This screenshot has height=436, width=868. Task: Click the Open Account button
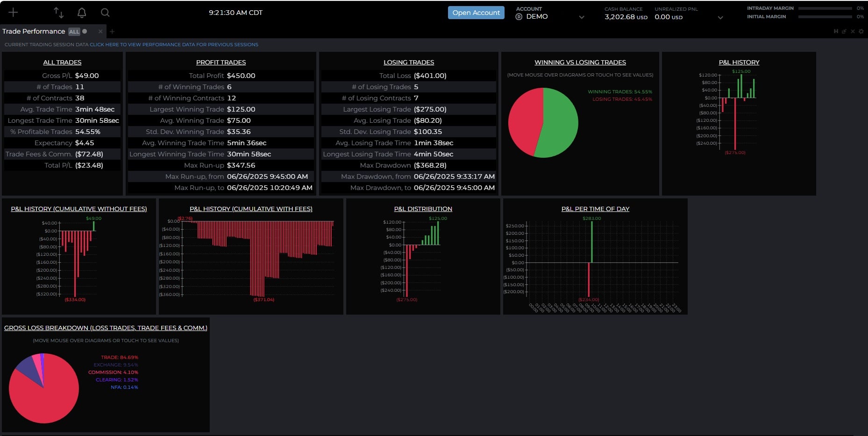pyautogui.click(x=476, y=13)
